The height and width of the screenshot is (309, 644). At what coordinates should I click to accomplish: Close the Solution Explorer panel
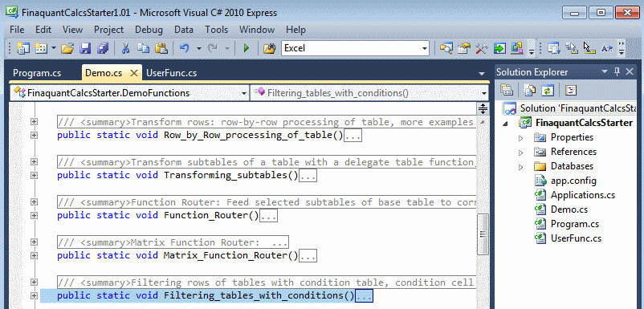630,72
